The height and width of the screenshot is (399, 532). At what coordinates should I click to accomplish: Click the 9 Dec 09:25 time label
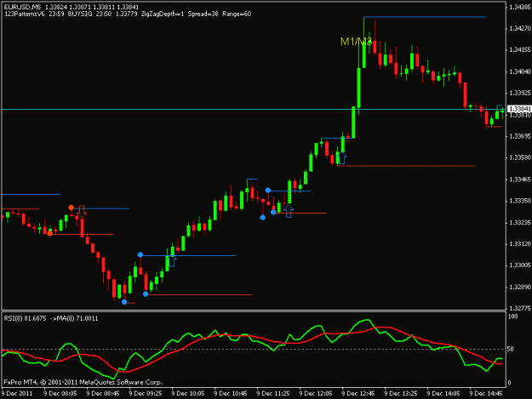146,394
